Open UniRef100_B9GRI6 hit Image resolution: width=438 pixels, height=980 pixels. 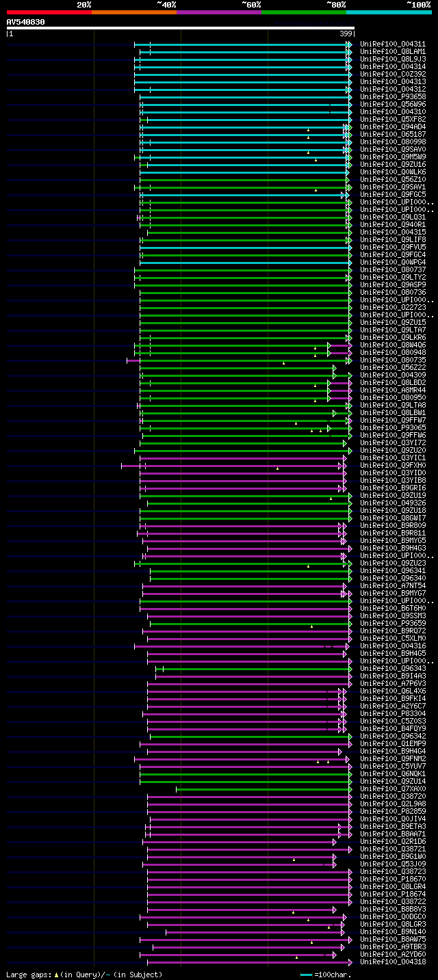pos(393,488)
